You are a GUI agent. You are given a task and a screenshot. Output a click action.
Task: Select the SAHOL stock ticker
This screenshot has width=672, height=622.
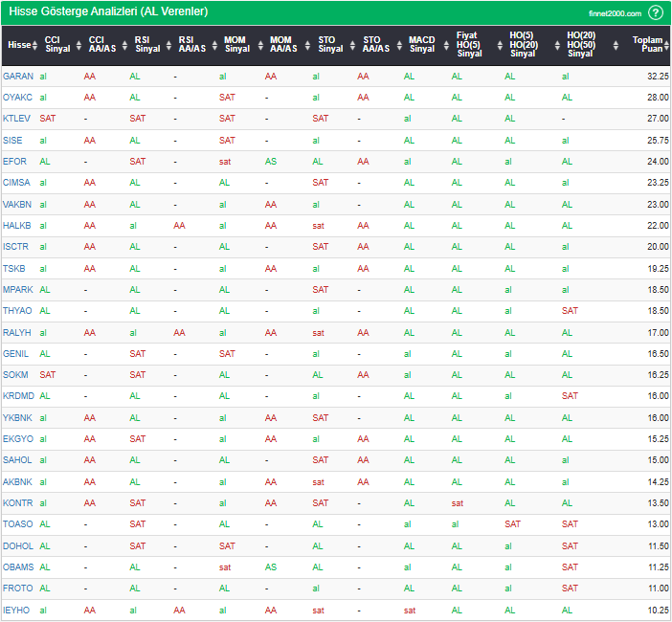tap(17, 460)
